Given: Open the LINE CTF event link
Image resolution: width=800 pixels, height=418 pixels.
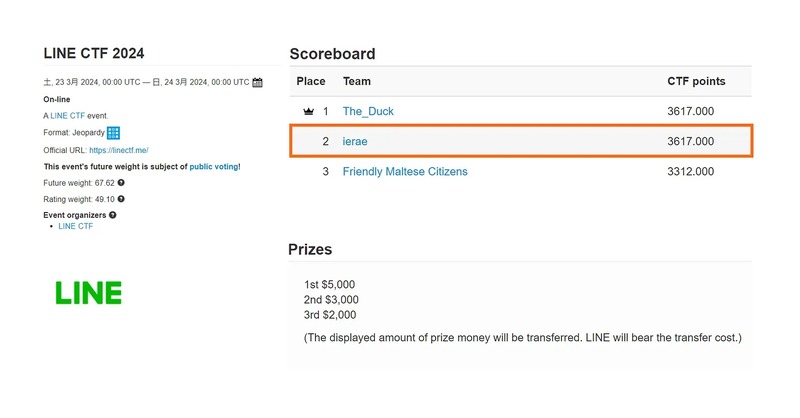Looking at the screenshot, I should tap(67, 117).
